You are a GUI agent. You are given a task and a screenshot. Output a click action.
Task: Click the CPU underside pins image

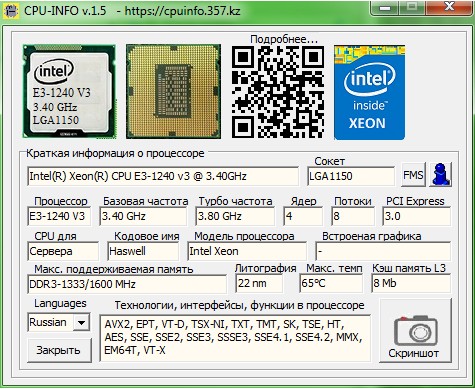click(173, 91)
